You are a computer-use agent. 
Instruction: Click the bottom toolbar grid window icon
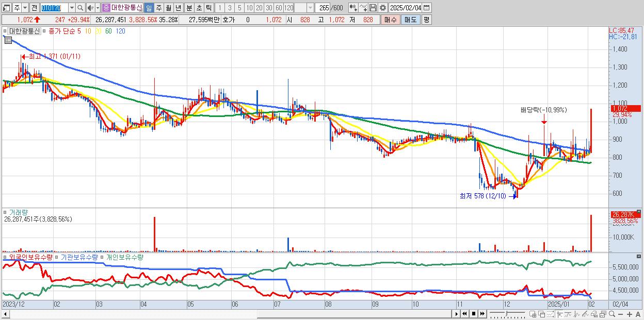pos(533,314)
